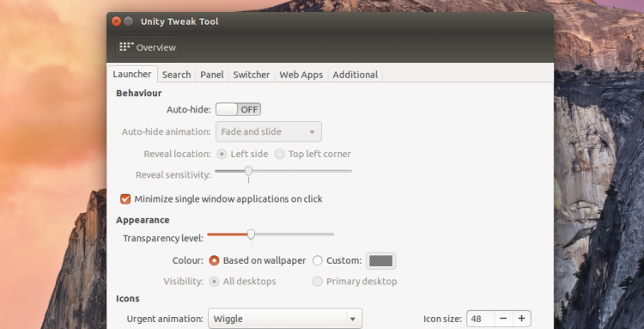Toggle the Auto-hide switch on
Screen dimensions: 644x329
pos(238,109)
